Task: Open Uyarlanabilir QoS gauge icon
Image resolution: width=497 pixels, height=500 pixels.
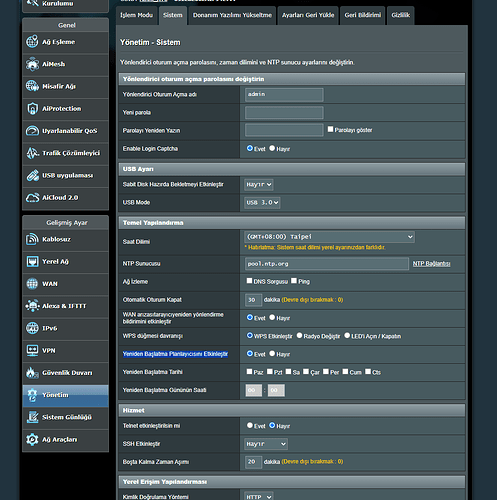Action: (x=32, y=131)
